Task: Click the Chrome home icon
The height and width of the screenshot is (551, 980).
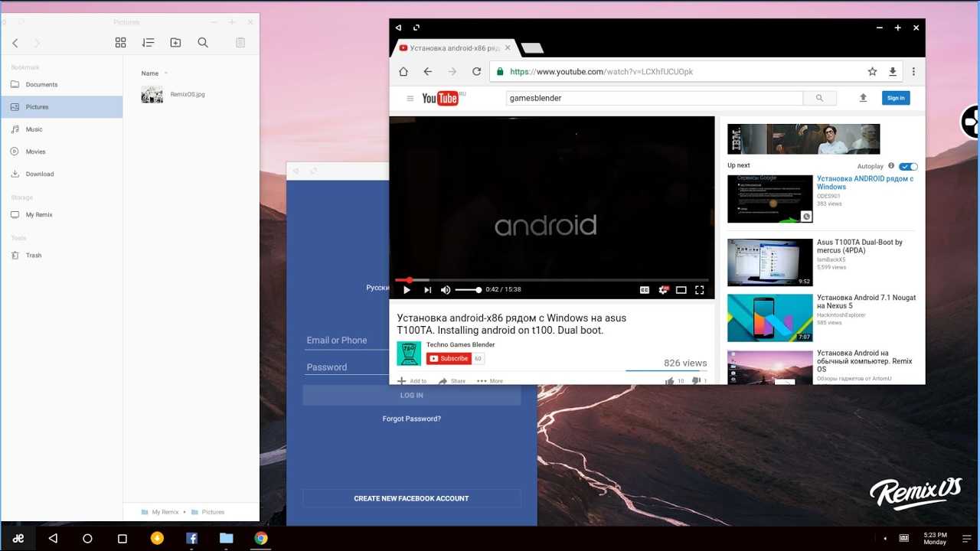Action: click(403, 72)
